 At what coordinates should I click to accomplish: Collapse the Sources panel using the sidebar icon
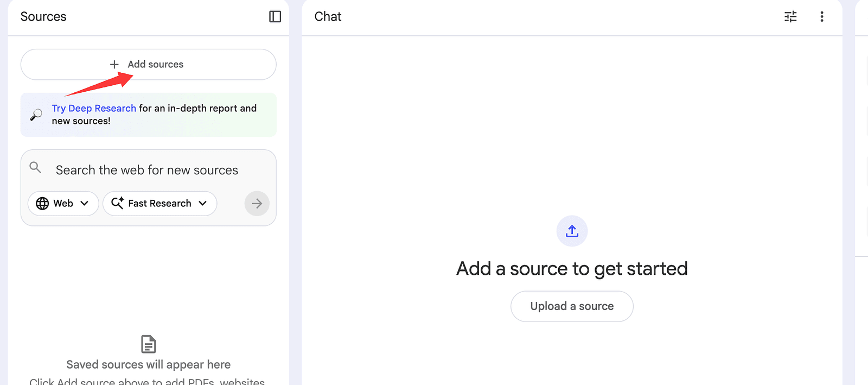pos(275,17)
